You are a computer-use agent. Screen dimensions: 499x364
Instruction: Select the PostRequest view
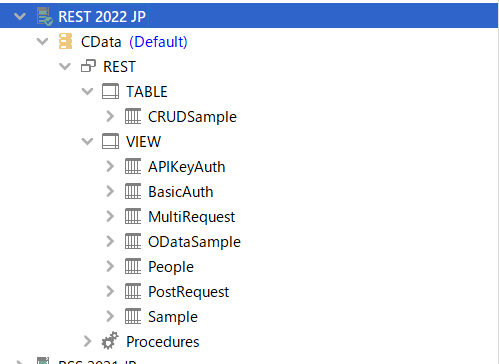tap(188, 292)
